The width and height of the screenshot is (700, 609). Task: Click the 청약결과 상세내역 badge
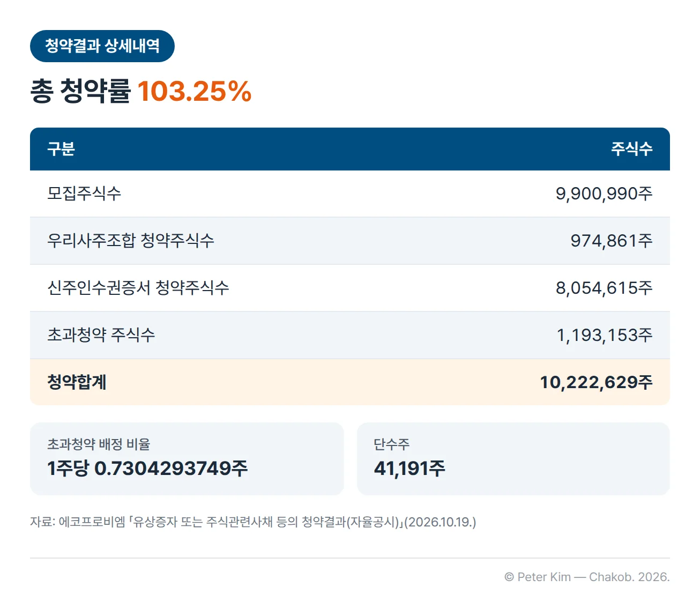click(102, 46)
